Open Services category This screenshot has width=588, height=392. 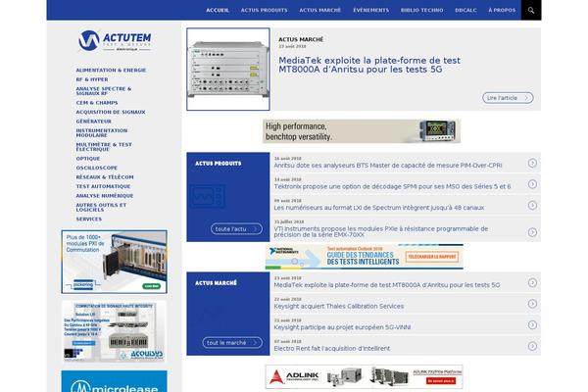(89, 220)
